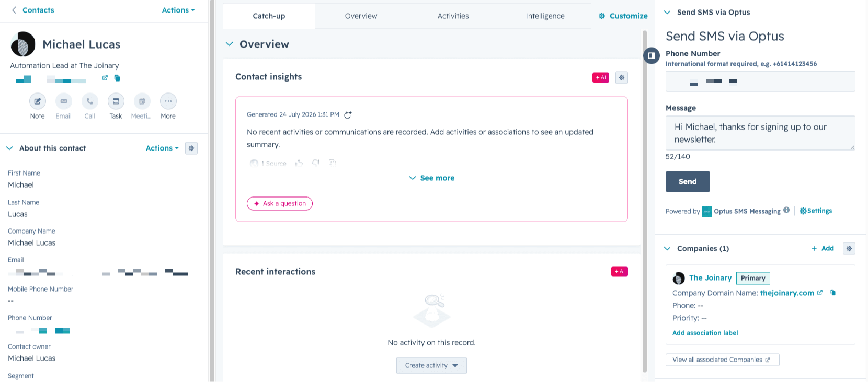Click into the Message text area

760,133
